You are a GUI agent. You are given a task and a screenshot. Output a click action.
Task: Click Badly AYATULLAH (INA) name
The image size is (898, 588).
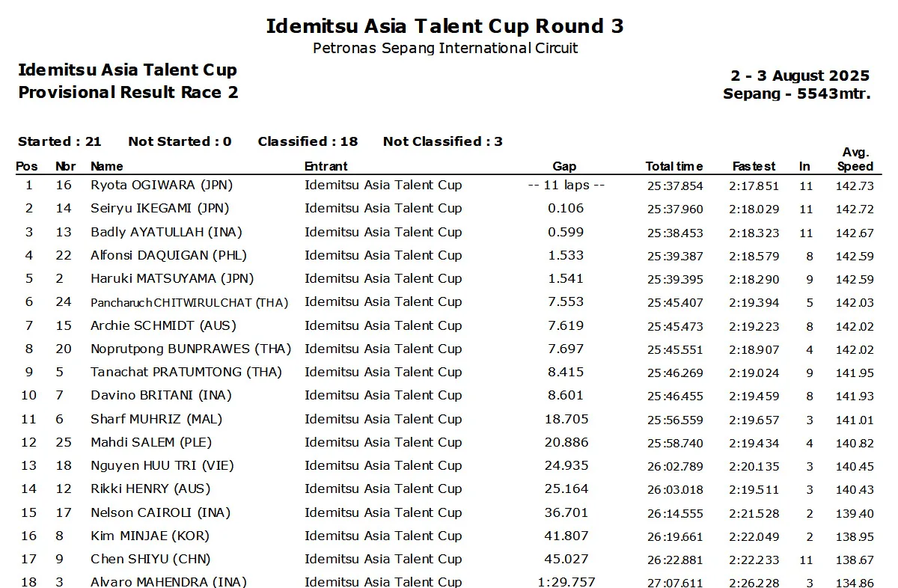tap(166, 232)
